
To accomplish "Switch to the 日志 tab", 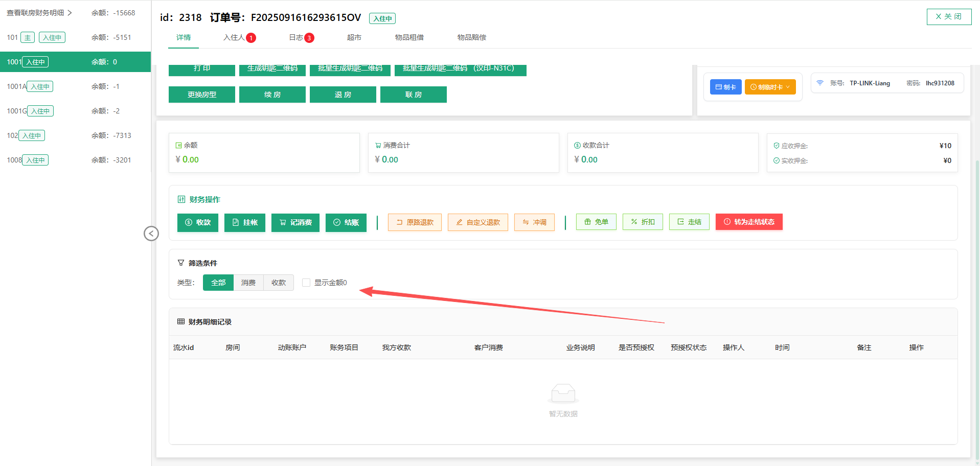I will (x=301, y=37).
